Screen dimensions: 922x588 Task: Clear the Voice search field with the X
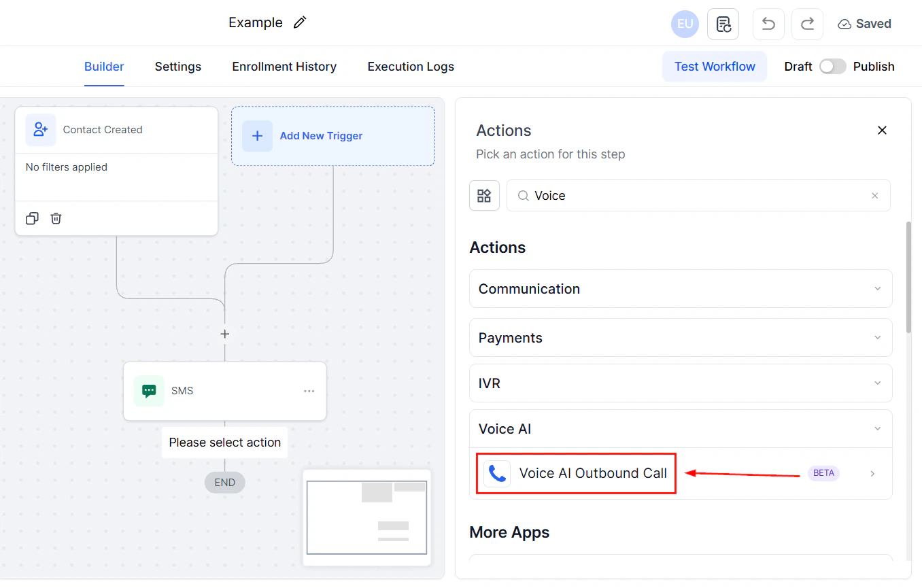[874, 195]
